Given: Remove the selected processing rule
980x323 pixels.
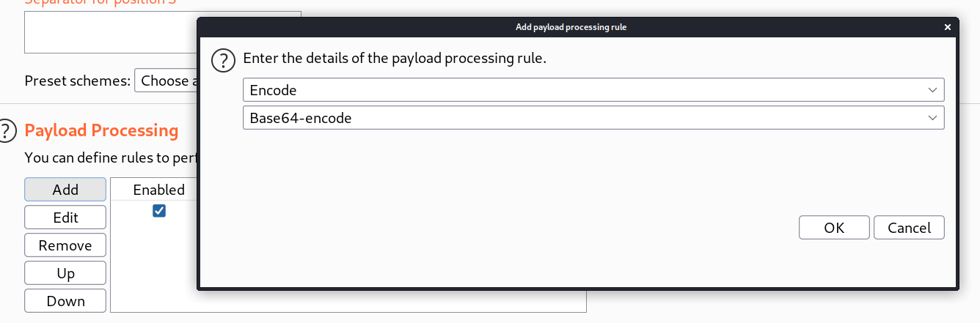Looking at the screenshot, I should [65, 245].
